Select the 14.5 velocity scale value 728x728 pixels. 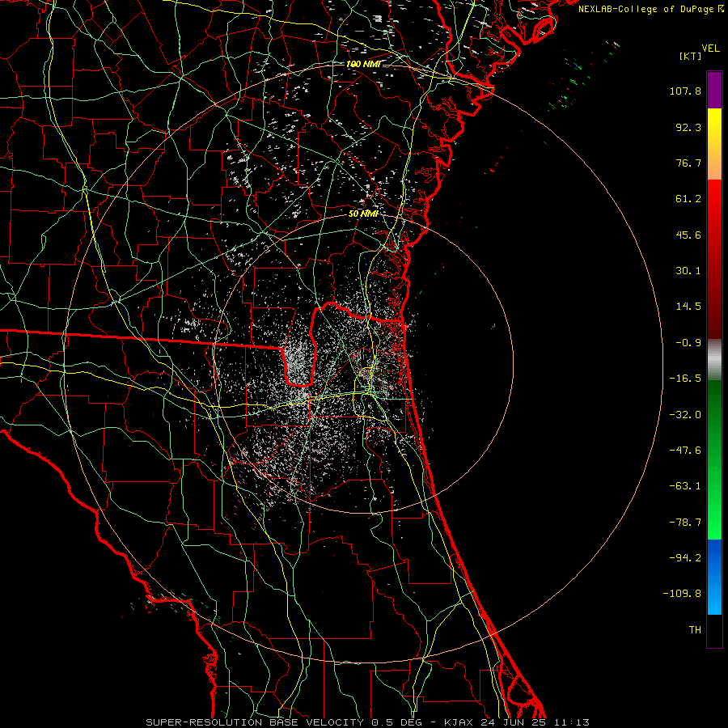point(688,307)
